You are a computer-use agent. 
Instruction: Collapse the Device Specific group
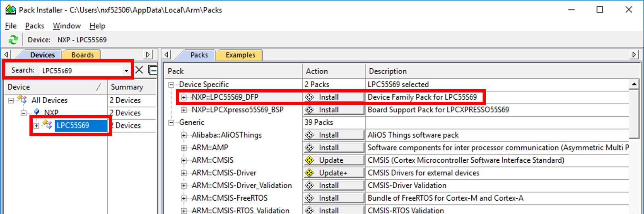pos(171,85)
